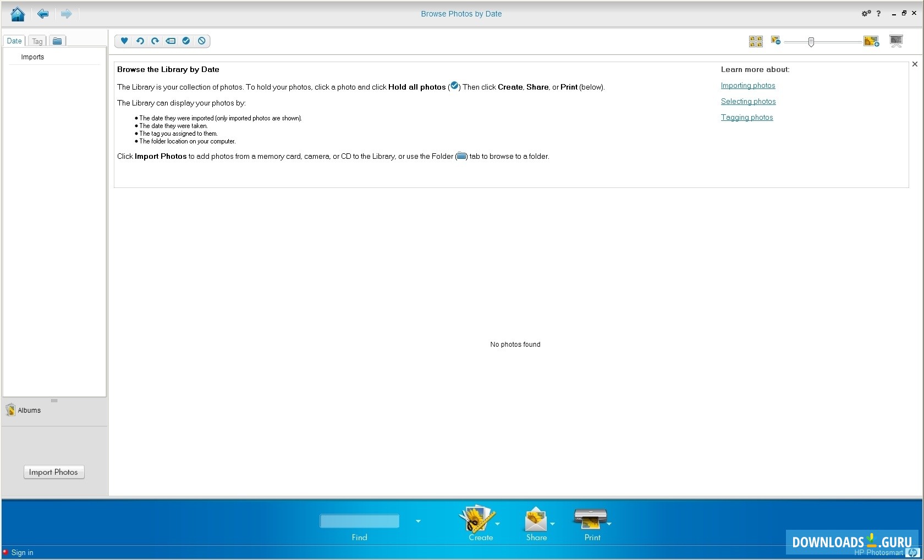Switch to thumbnail grid view
The height and width of the screenshot is (560, 924).
point(755,41)
